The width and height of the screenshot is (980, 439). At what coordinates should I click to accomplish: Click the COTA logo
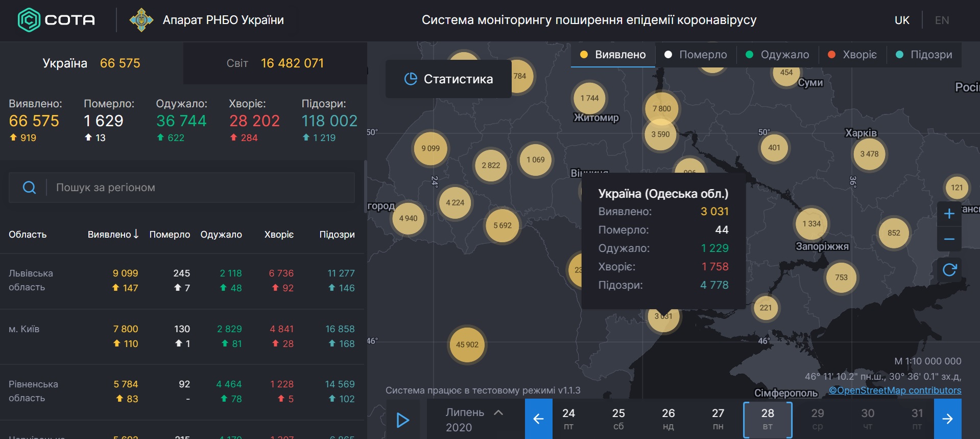click(57, 20)
